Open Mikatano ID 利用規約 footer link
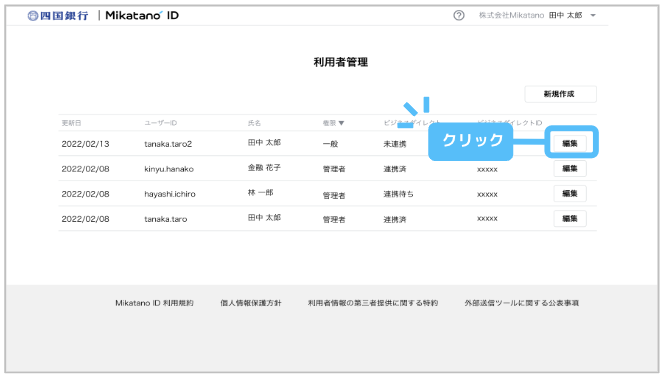 pyautogui.click(x=154, y=303)
